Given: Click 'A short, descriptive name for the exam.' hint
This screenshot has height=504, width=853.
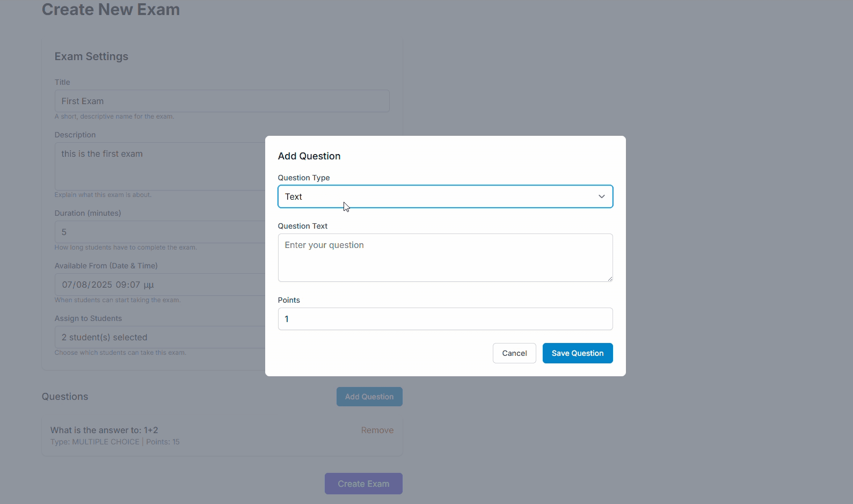Looking at the screenshot, I should (114, 116).
